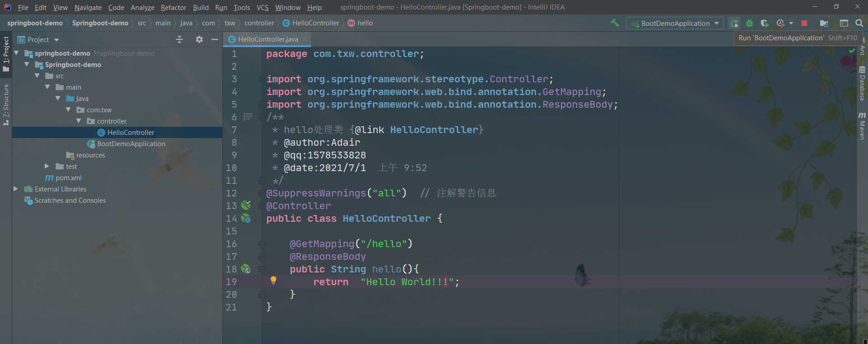Click the Build Project hammer icon
Screen dimensions: 868x344
point(615,23)
